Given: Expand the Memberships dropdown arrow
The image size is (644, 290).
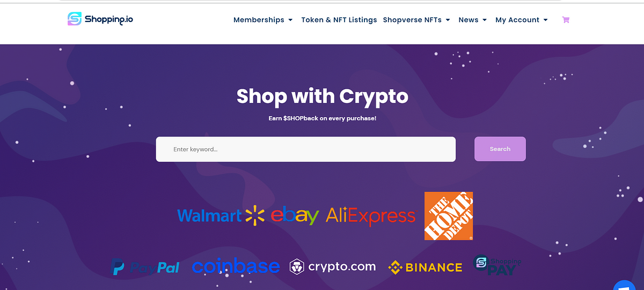Looking at the screenshot, I should tap(290, 20).
